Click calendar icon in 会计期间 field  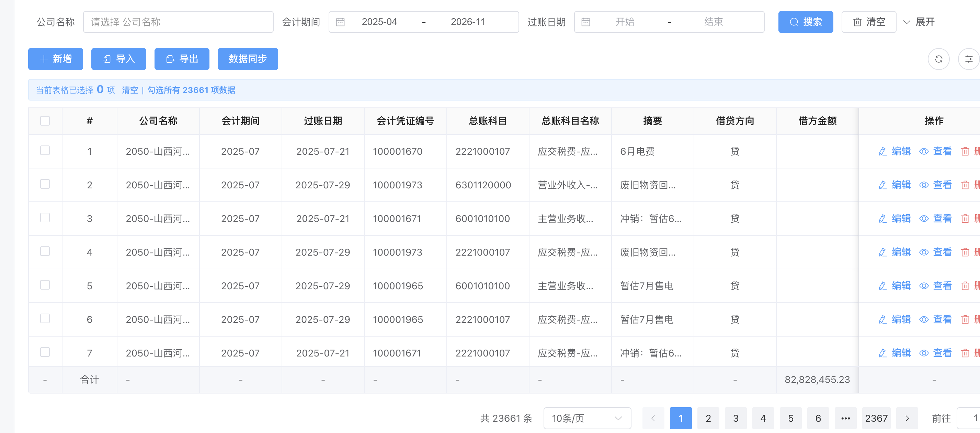(340, 22)
